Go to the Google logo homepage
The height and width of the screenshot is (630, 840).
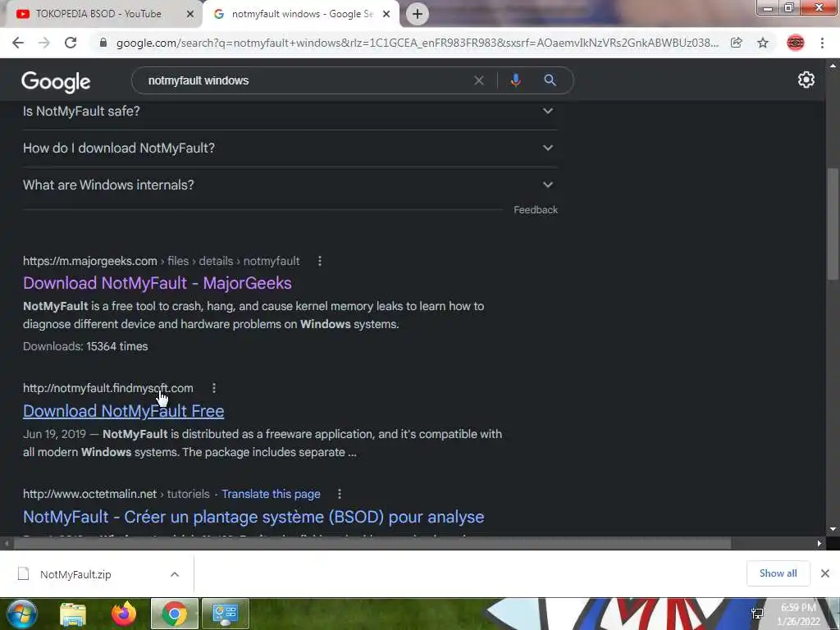tap(56, 81)
